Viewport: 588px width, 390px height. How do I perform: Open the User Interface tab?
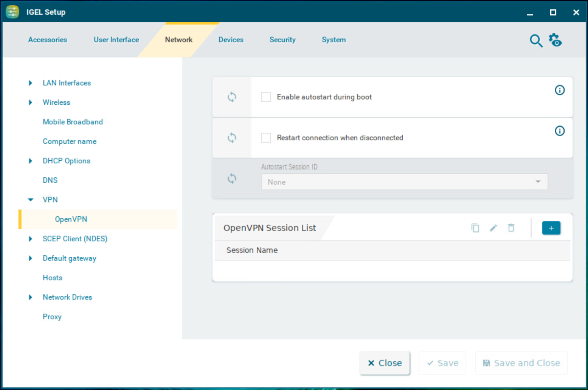click(x=116, y=40)
